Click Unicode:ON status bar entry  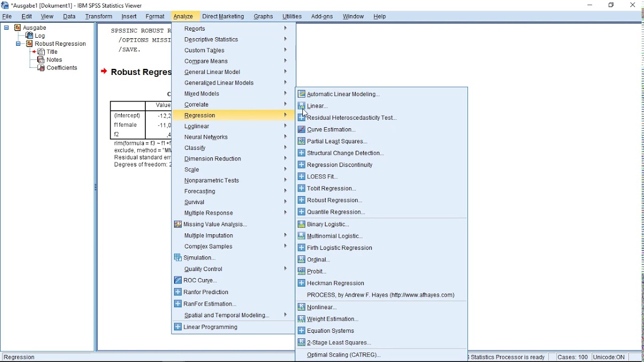tap(610, 357)
